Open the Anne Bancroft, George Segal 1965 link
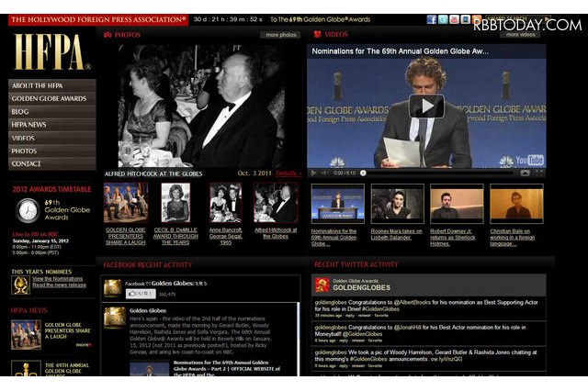The image size is (588, 391). [x=225, y=236]
